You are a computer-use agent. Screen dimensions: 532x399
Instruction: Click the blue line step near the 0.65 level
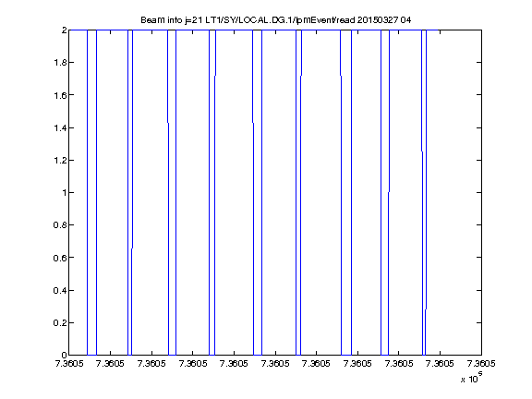(132, 248)
